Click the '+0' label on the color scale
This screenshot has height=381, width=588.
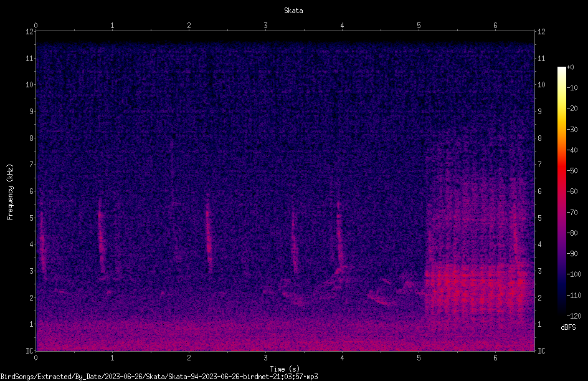pyautogui.click(x=570, y=67)
